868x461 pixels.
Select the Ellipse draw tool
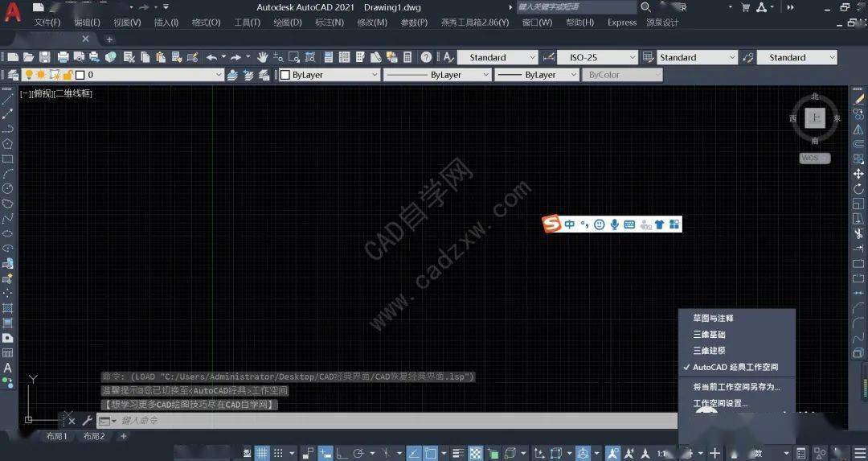click(8, 234)
